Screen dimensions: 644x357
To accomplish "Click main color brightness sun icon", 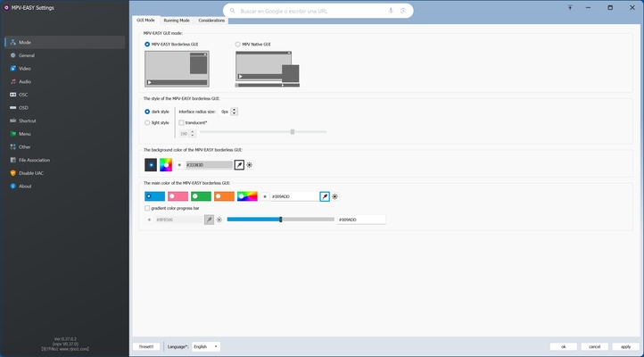I will click(334, 196).
